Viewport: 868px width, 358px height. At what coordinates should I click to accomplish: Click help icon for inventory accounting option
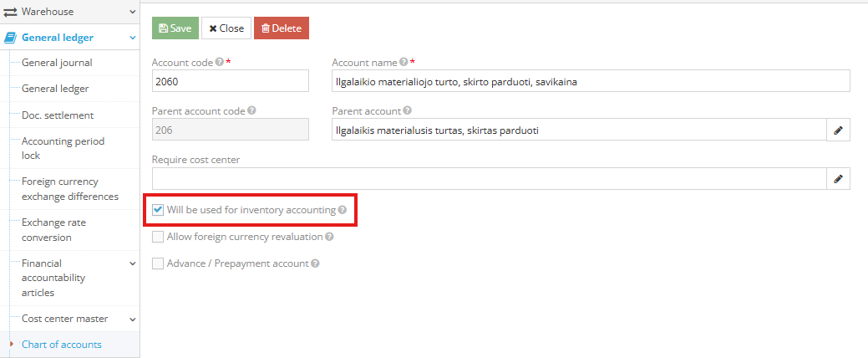[343, 210]
